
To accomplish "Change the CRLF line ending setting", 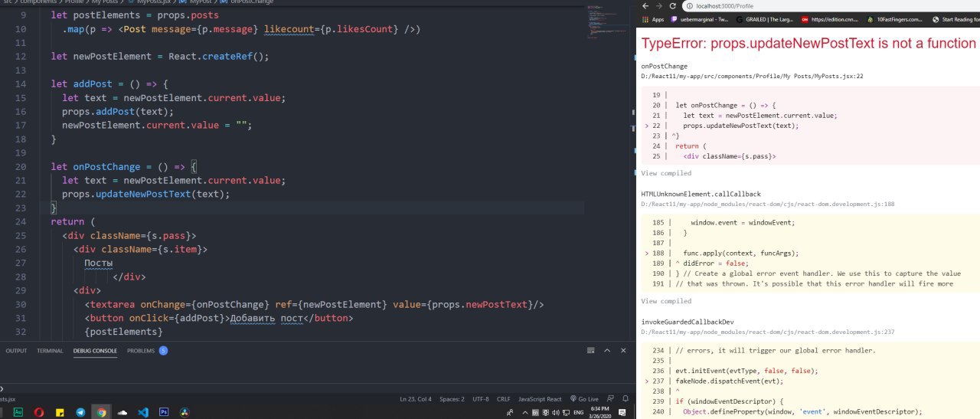I will [x=503, y=399].
